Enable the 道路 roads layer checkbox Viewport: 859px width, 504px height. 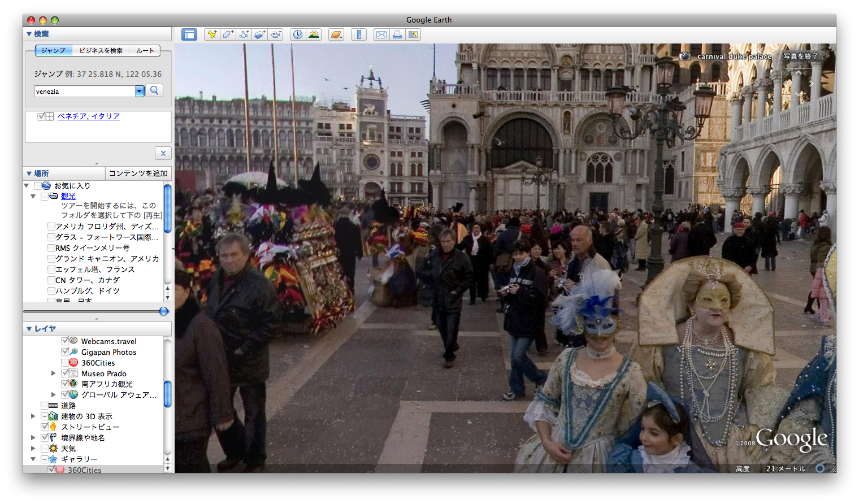coord(45,406)
